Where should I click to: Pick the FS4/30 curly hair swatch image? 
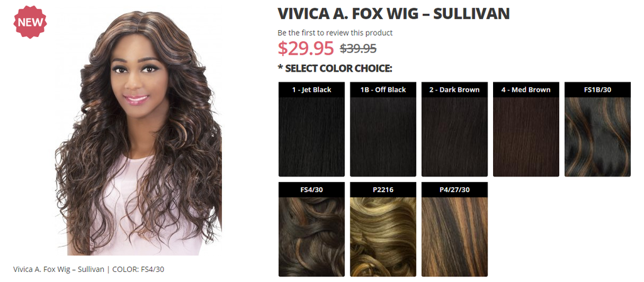(312, 237)
